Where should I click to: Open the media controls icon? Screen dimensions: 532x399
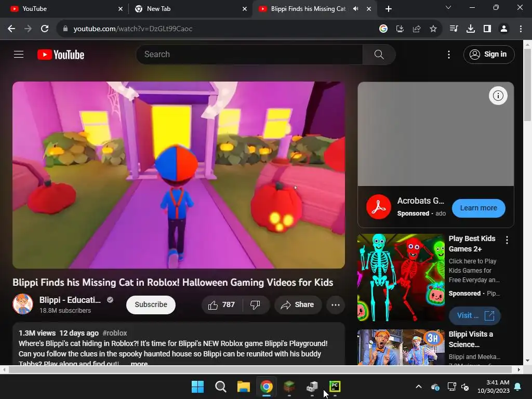(454, 29)
